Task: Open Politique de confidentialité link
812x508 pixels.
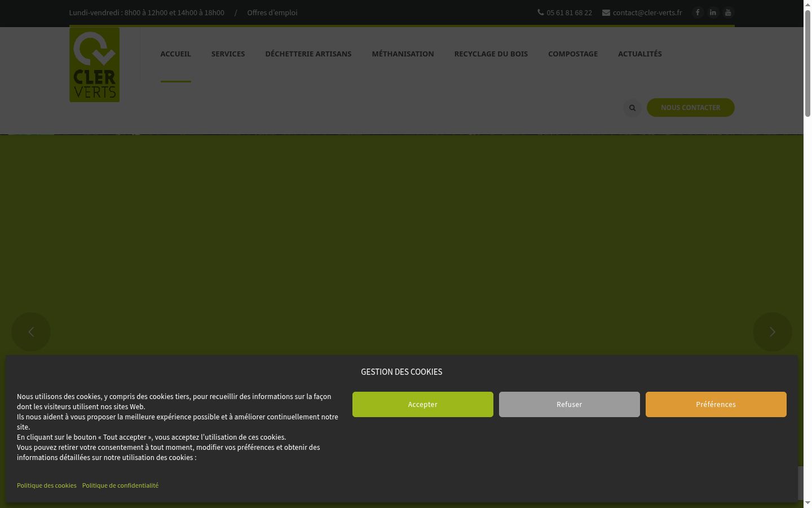Action: [x=120, y=485]
